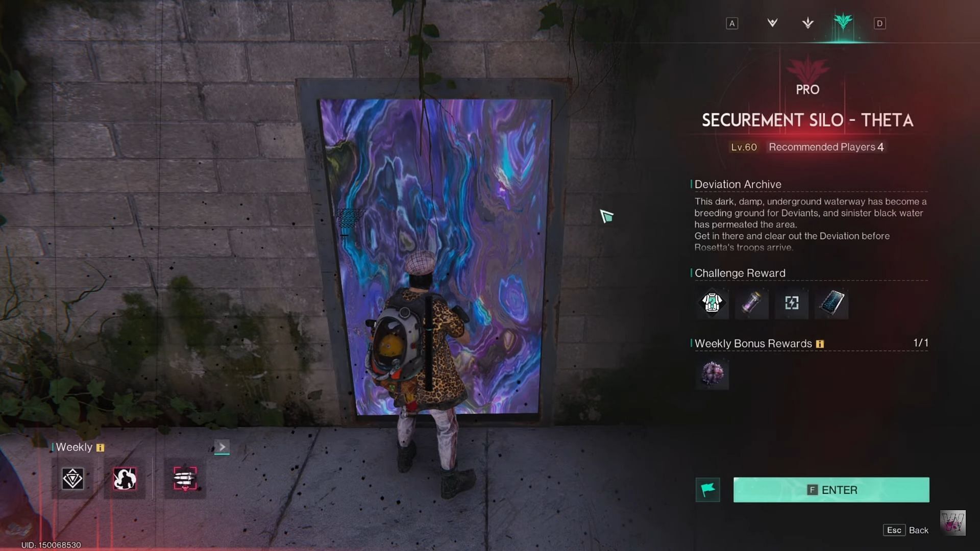980x551 pixels.
Task: Click the weekly bonus reward thumbnail
Action: click(712, 373)
